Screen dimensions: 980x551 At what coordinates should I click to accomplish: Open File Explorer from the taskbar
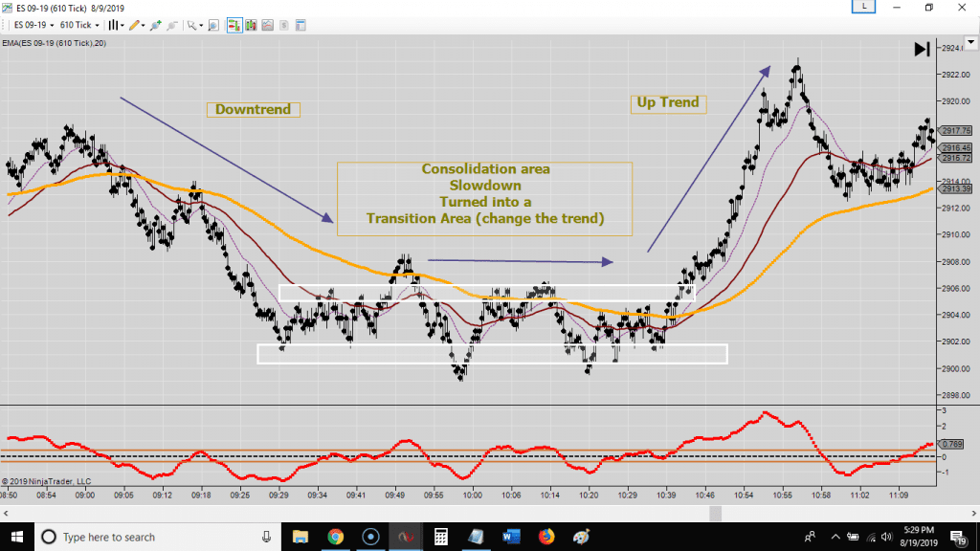tap(301, 537)
